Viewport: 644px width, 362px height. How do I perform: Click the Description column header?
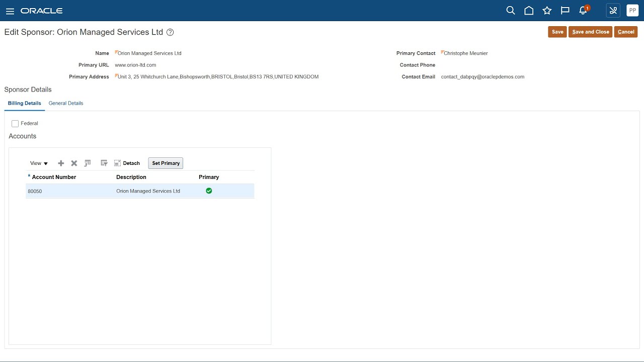click(x=131, y=177)
